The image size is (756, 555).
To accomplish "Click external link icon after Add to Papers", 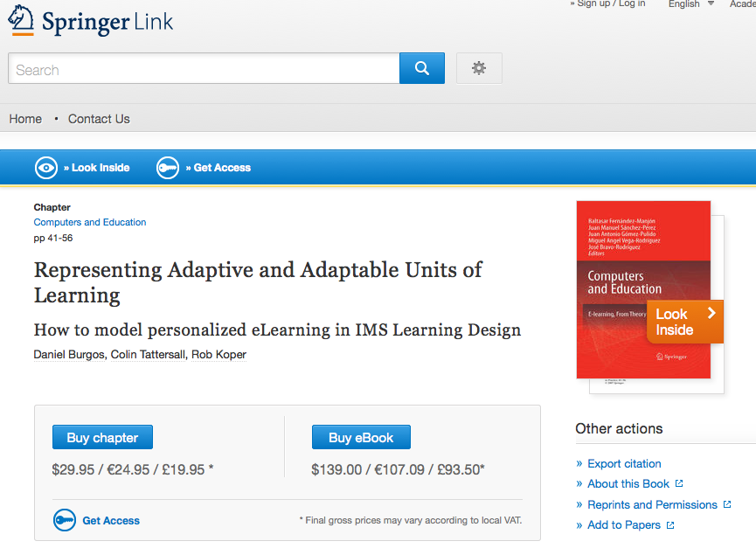I will (x=670, y=525).
